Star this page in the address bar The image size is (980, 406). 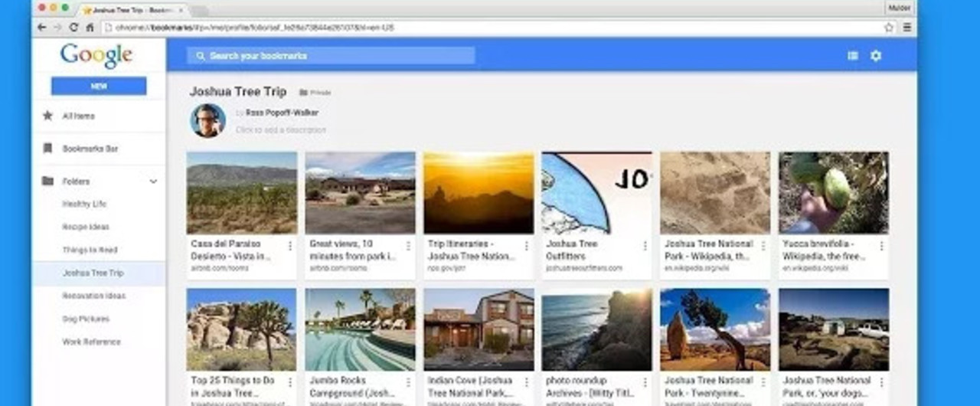coord(889,27)
